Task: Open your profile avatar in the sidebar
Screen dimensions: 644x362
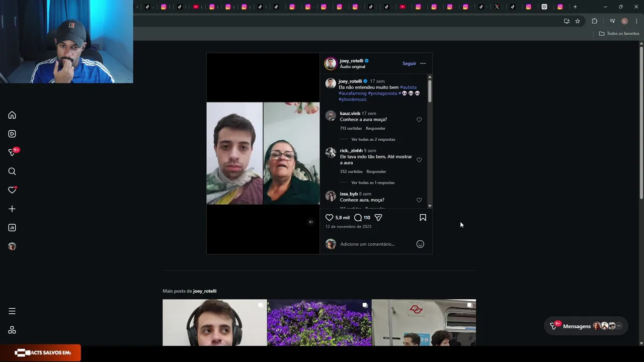Action: tap(12, 246)
